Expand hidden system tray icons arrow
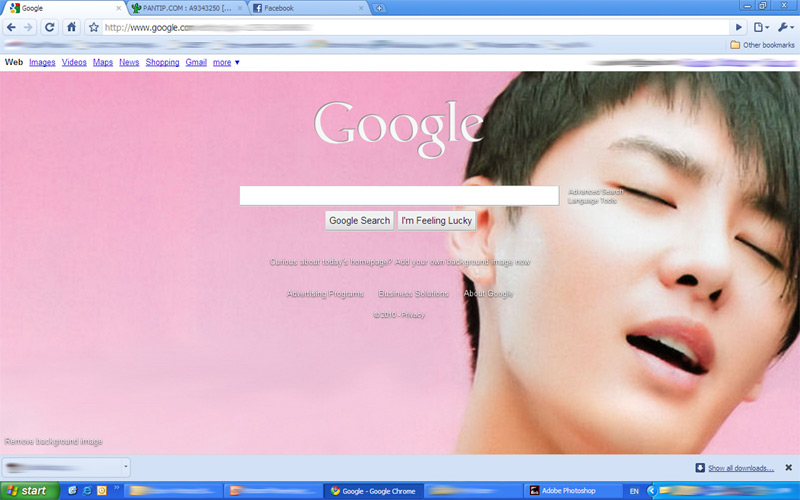This screenshot has height=500, width=800. (x=651, y=491)
